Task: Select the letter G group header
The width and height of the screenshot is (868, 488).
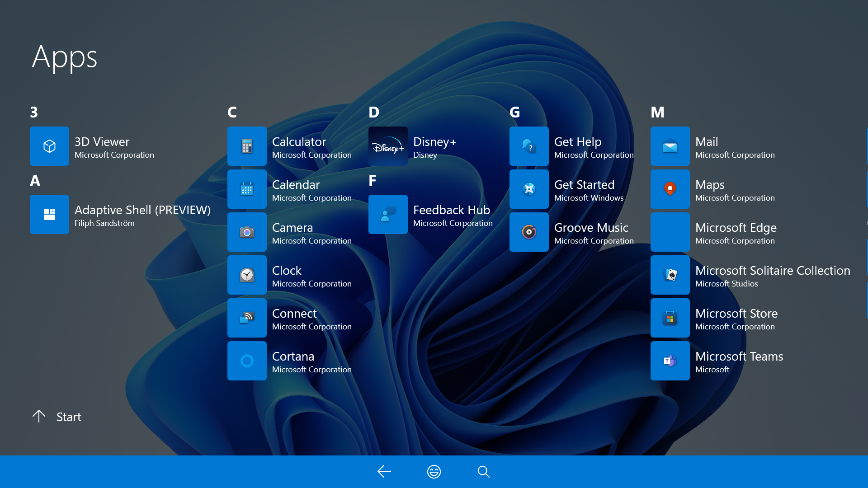Action: point(514,112)
